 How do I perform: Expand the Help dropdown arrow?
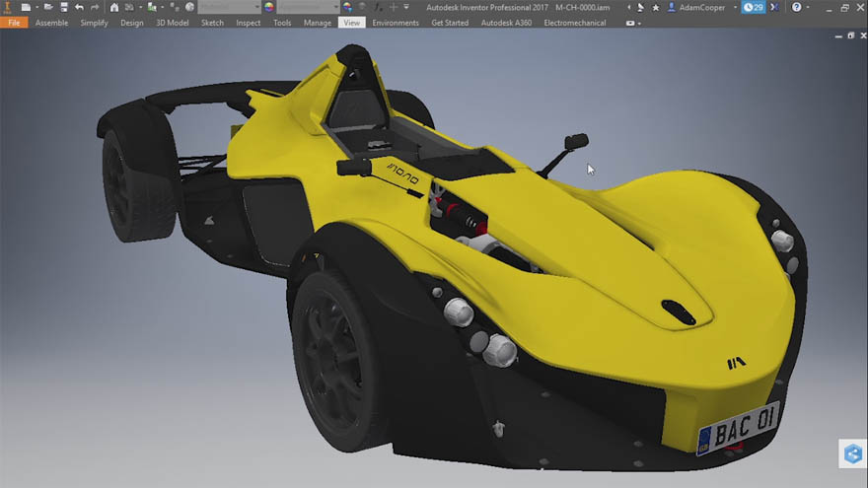pos(808,7)
